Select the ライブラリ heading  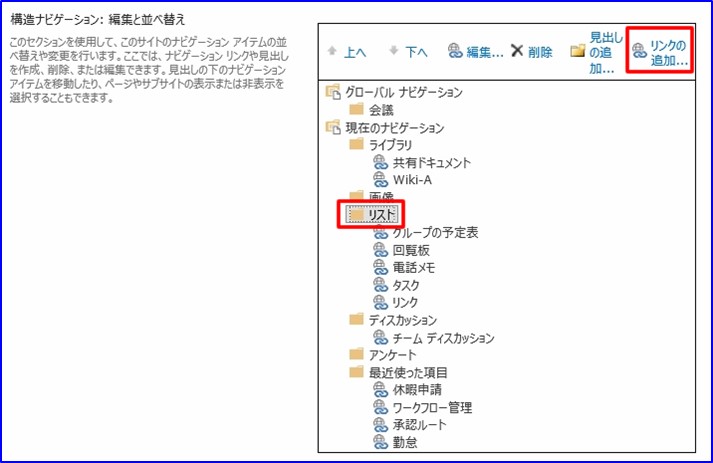tap(391, 145)
